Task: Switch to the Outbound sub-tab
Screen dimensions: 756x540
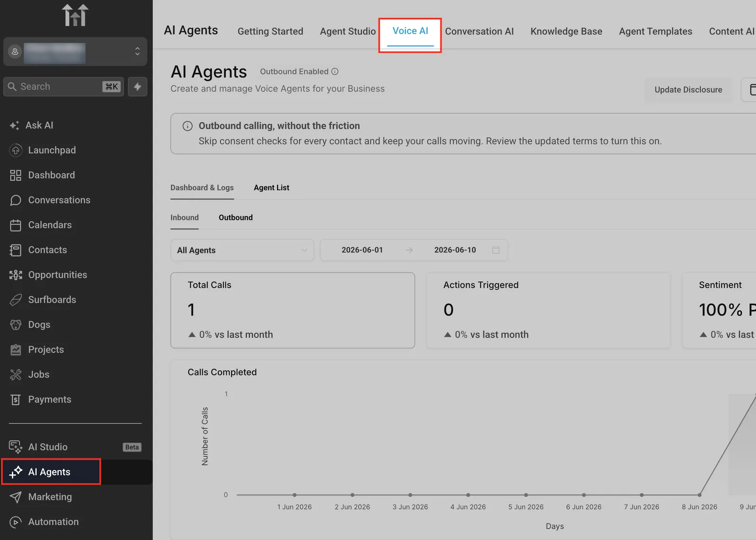Action: [236, 218]
